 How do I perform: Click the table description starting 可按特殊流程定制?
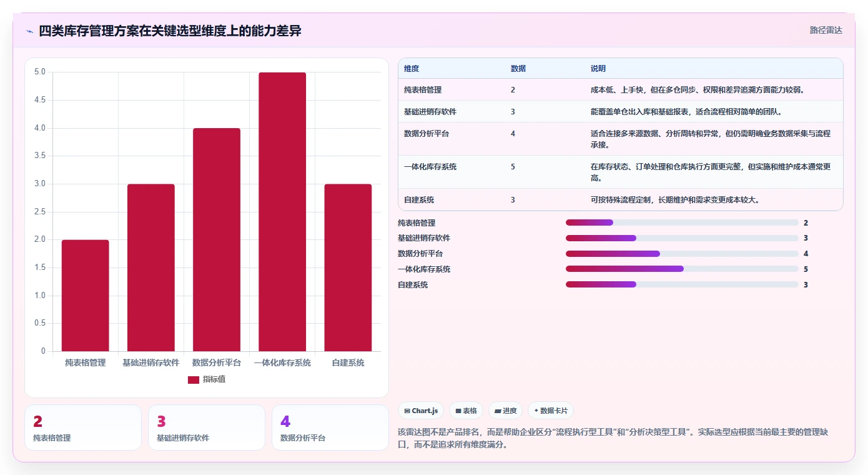point(675,200)
